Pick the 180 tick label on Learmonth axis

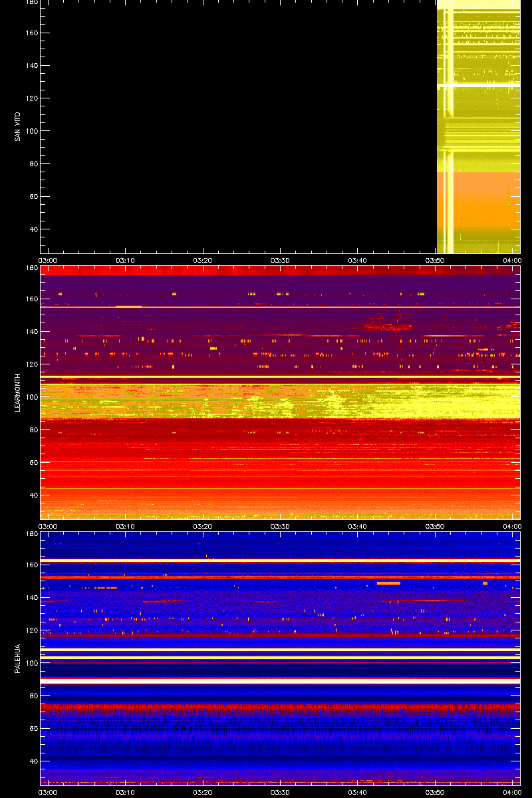click(x=31, y=269)
